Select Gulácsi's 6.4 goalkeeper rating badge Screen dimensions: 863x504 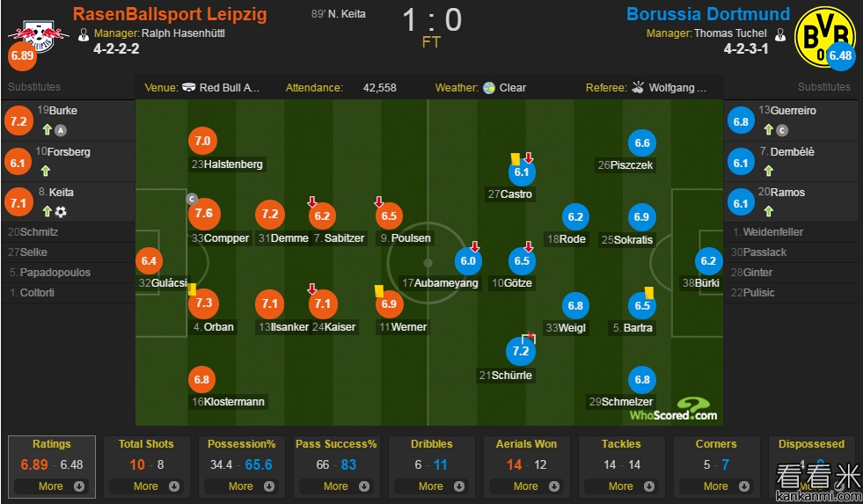tap(149, 260)
